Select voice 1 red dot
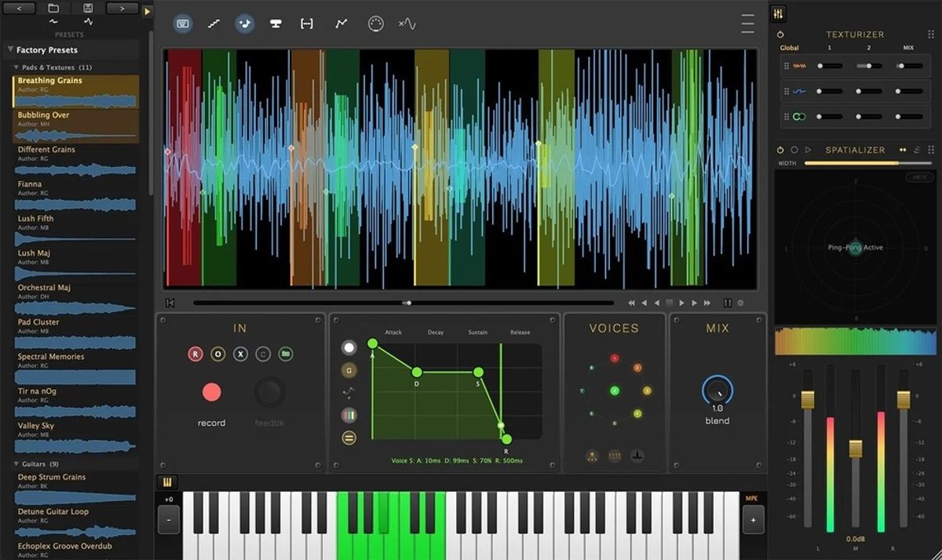 [615, 358]
